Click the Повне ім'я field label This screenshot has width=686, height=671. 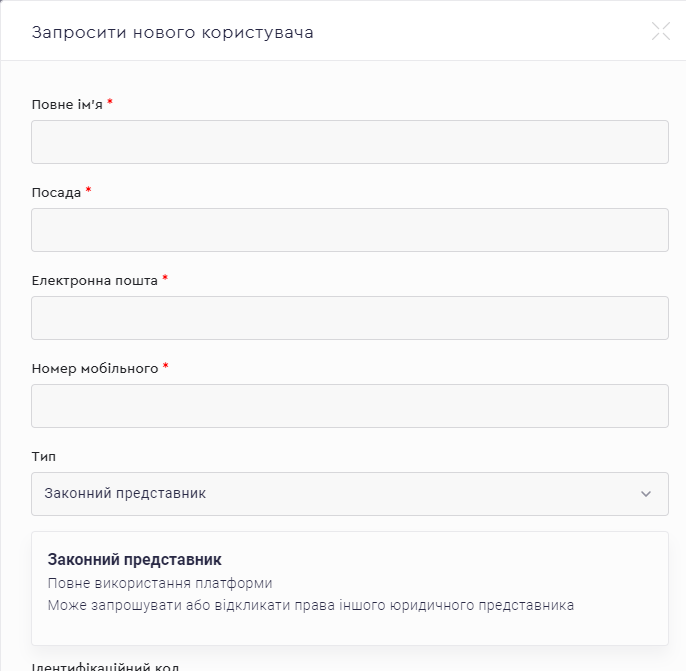pyautogui.click(x=67, y=105)
